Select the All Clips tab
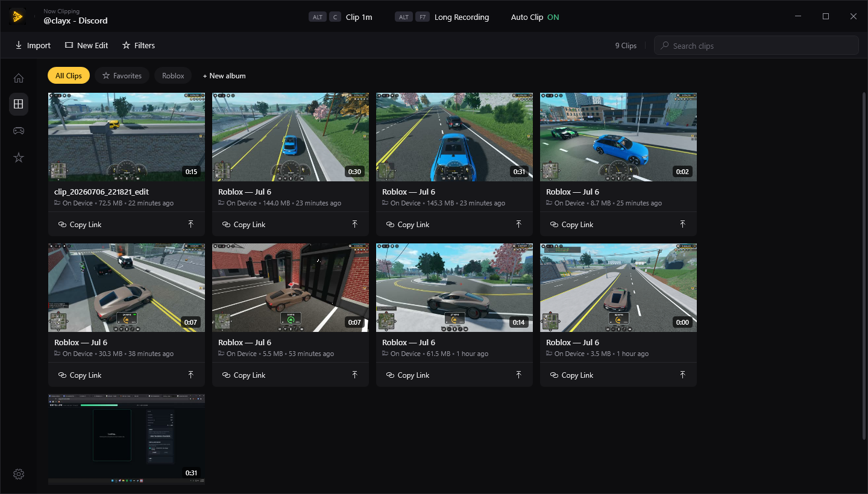 tap(69, 75)
